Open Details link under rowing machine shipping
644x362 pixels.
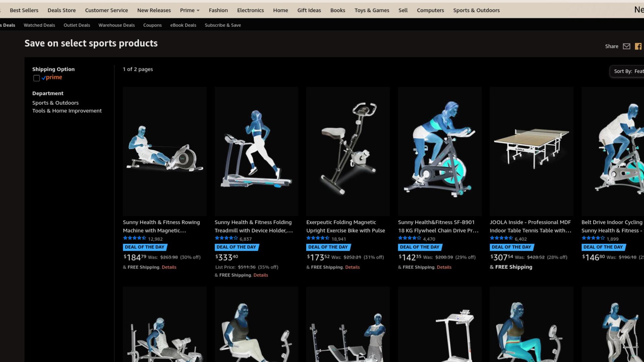[169, 267]
